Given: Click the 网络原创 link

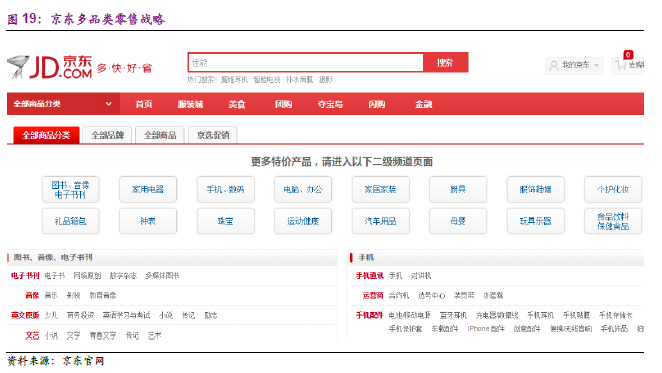Looking at the screenshot, I should click(x=87, y=276).
